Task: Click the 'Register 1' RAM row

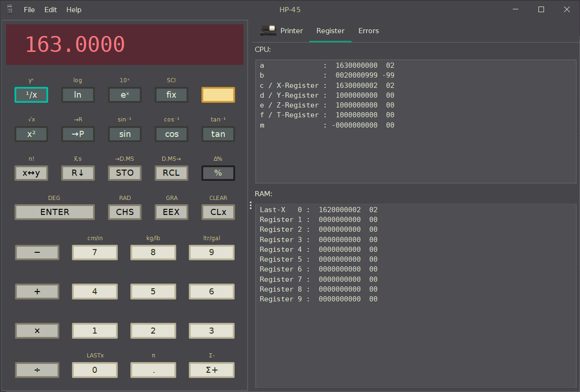Action: [319, 220]
